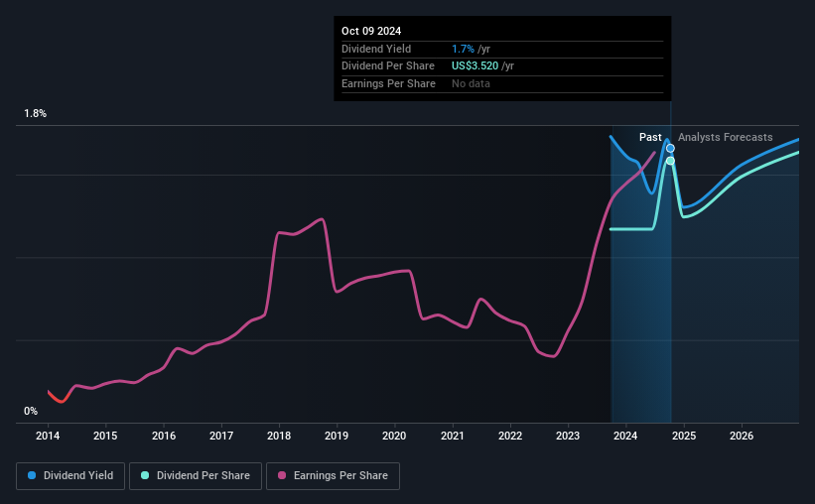The width and height of the screenshot is (815, 504).
Task: Click the 2018 peak of the earnings line
Action: point(322,219)
